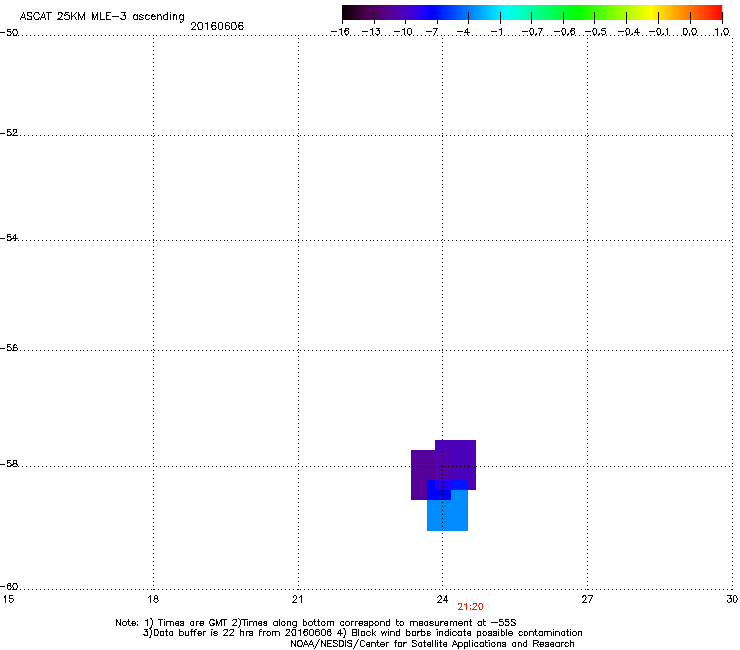
Task: Click the 18 longitude axis label
Action: [153, 599]
